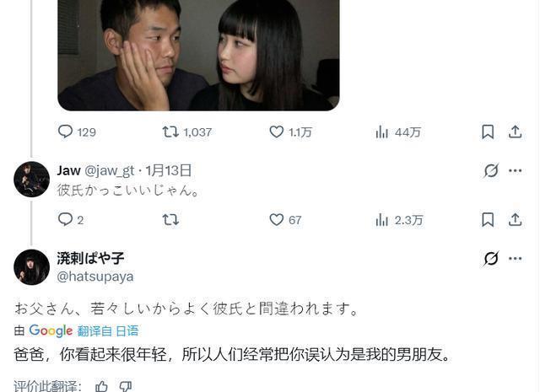Retweet the photo tweet with 1,037 retweets
Image resolution: width=540 pixels, height=392 pixels.
pyautogui.click(x=186, y=132)
